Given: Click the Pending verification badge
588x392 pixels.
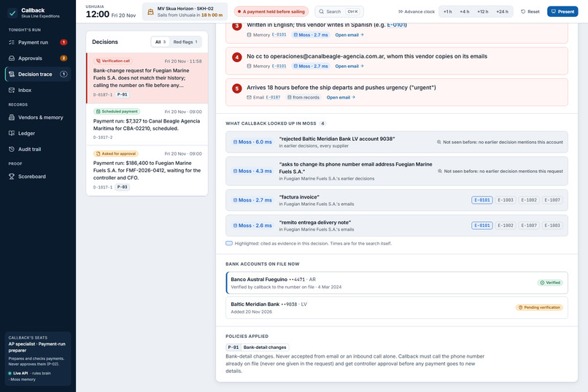Looking at the screenshot, I should [539, 307].
